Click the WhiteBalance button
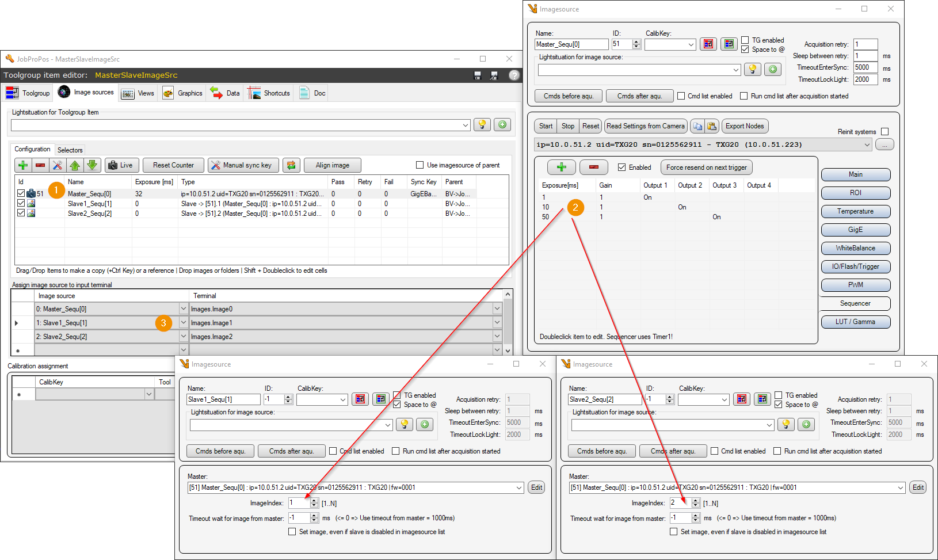This screenshot has height=560, width=938. (x=856, y=248)
